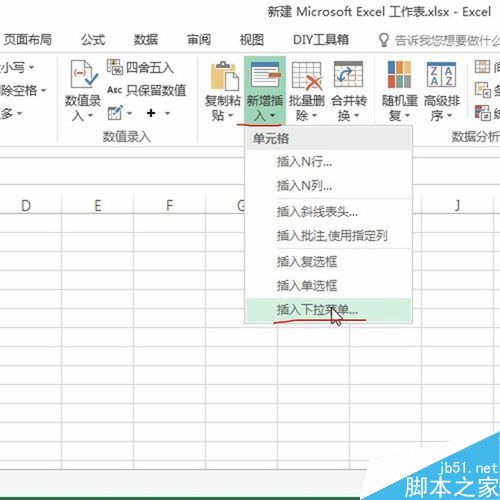Select column J header

(457, 206)
